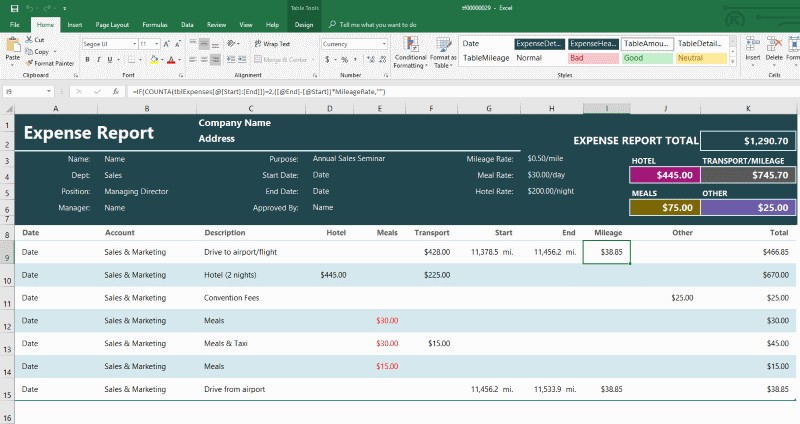
Task: Apply red font color A
Action: pos(171,60)
